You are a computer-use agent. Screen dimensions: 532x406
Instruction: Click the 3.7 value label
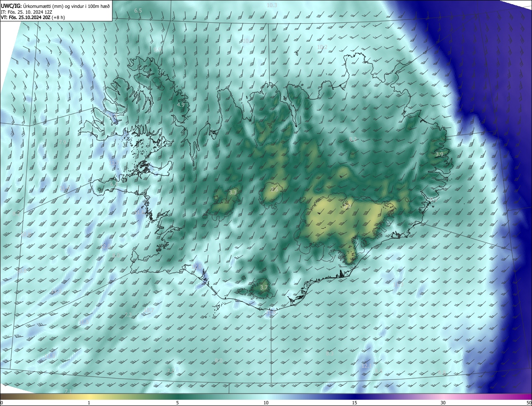coord(264,287)
